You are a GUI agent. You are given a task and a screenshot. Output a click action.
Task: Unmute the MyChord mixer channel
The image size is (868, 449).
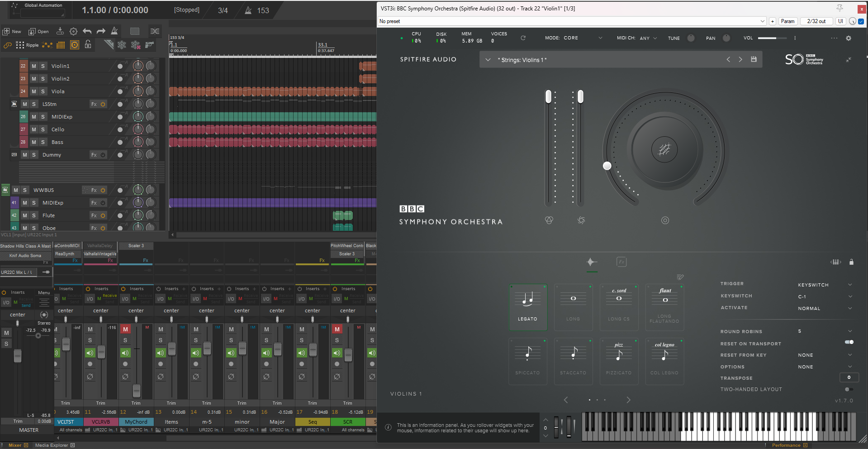[x=125, y=330]
